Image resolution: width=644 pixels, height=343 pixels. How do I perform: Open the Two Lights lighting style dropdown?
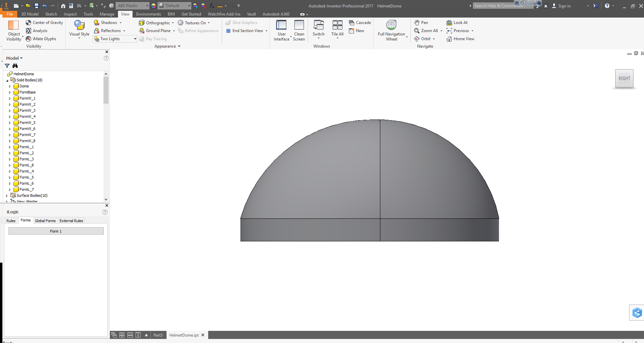coord(115,39)
